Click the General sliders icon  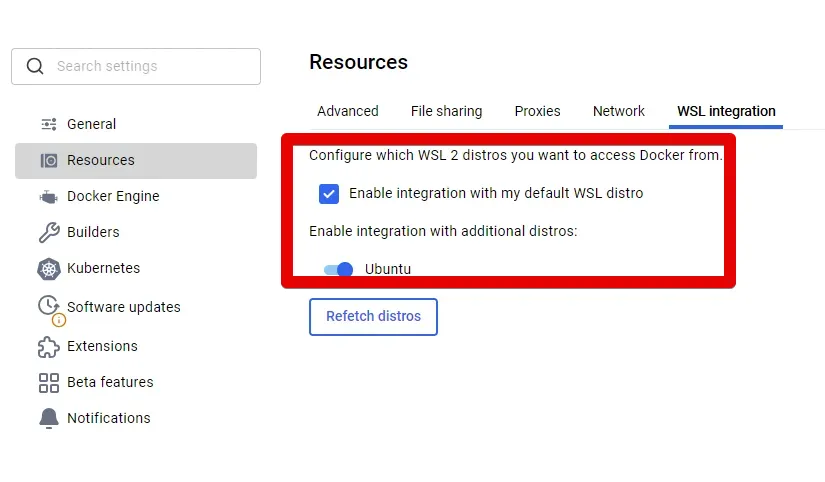tap(49, 124)
